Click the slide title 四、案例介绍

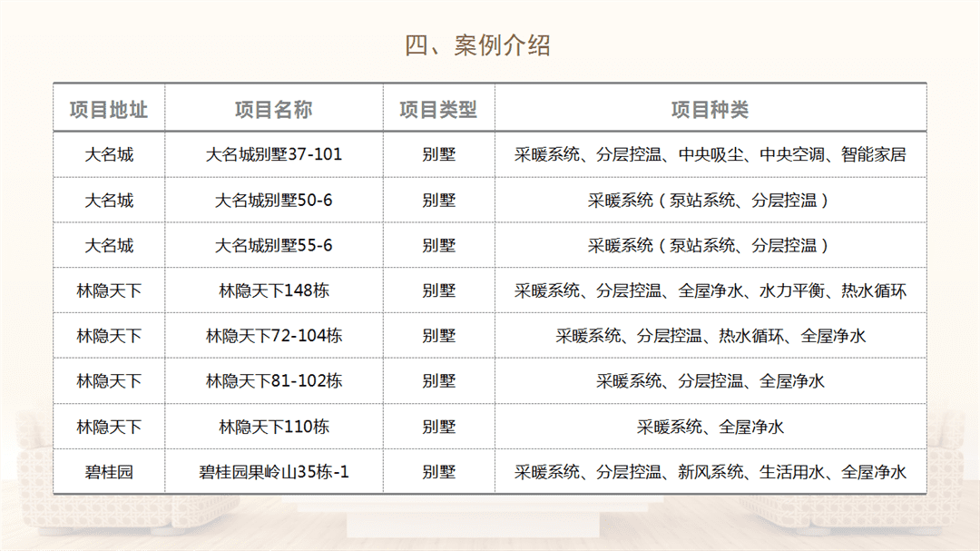477,45
